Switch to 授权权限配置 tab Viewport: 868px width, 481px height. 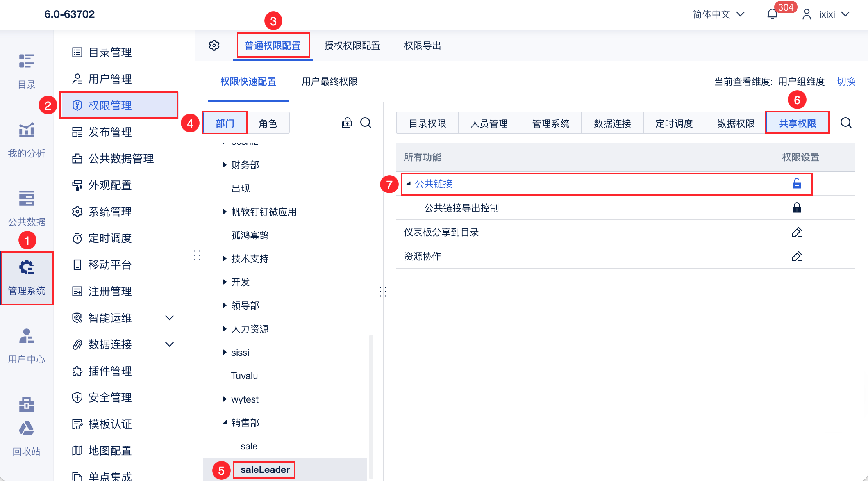tap(352, 46)
